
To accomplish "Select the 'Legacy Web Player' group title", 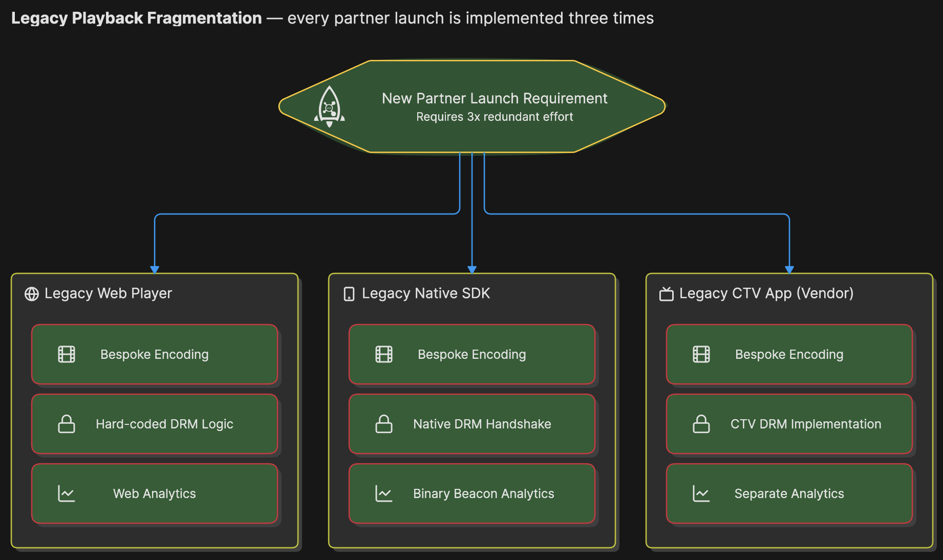I will [x=108, y=293].
